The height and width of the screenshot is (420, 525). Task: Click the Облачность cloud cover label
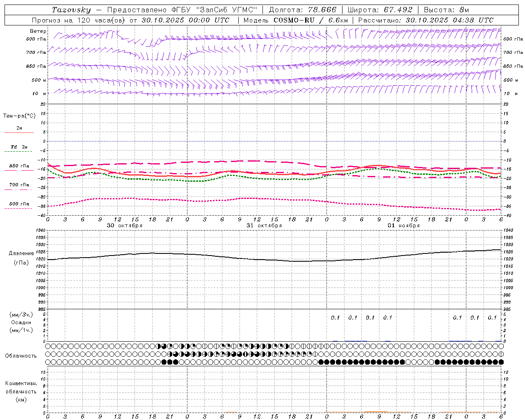21,356
